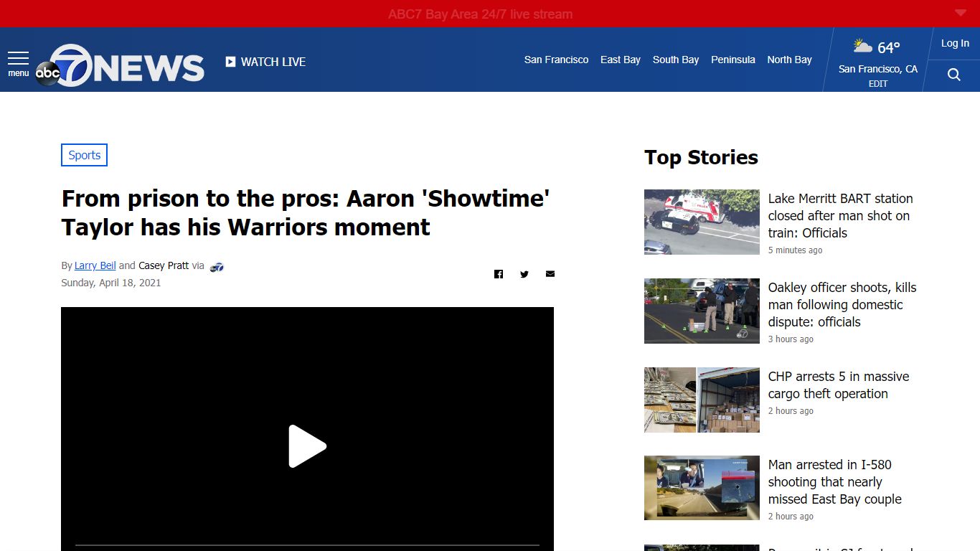Open Larry Beil author page
This screenshot has height=551, width=980.
95,265
